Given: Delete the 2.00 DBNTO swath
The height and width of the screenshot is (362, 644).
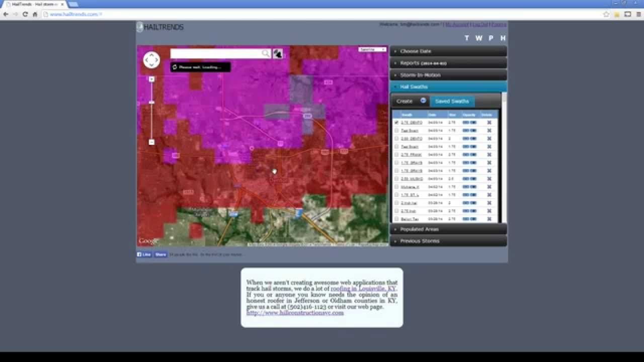Looking at the screenshot, I should click(489, 139).
